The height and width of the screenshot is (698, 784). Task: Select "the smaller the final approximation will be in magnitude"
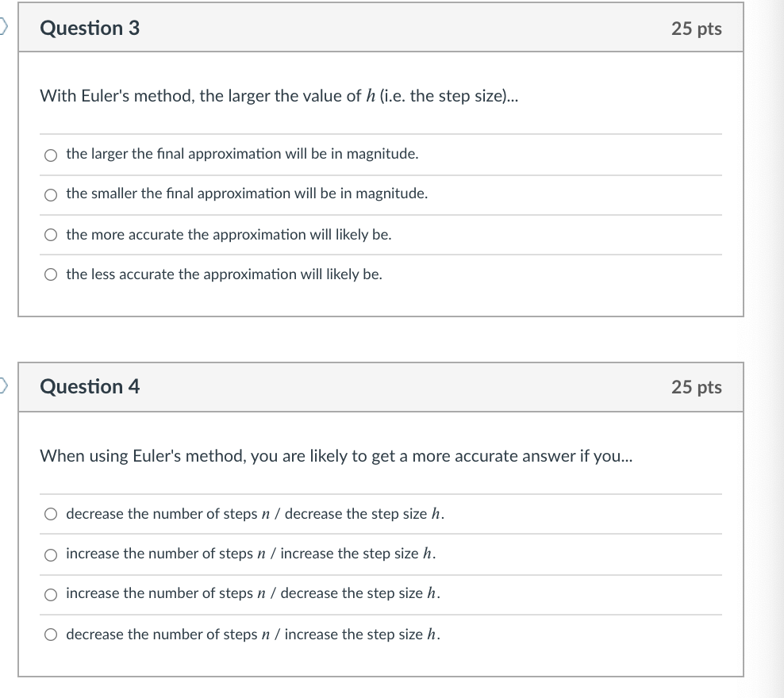click(52, 194)
